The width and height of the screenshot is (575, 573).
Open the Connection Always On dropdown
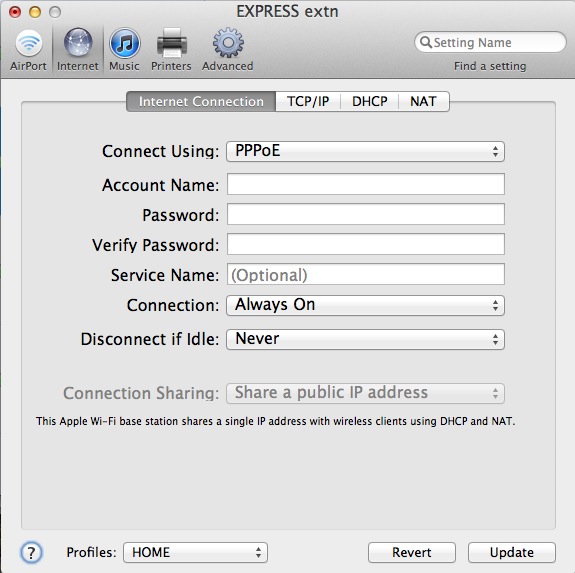click(x=365, y=305)
